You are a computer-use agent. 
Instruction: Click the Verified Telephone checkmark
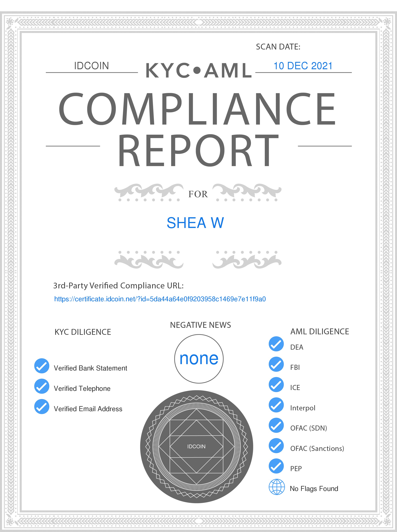[42, 386]
